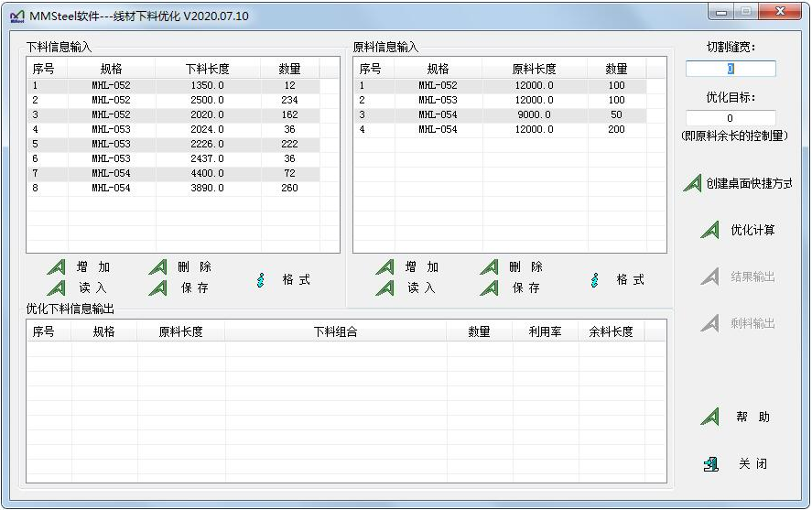The image size is (812, 510).
Task: Select cutting row with length 4400.0
Action: click(174, 173)
